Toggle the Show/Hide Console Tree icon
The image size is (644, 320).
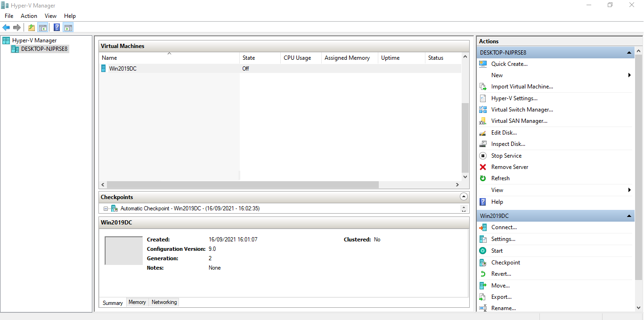42,27
